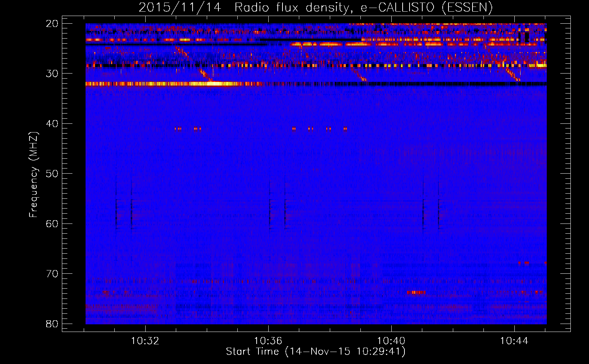Click the red emission strip near 74 MHz at 10:40

(x=416, y=292)
